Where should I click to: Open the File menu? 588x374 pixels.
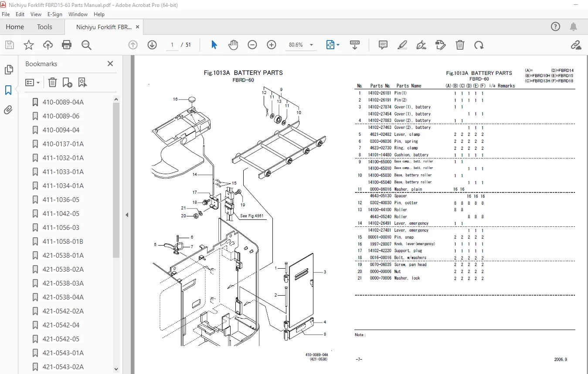6,14
